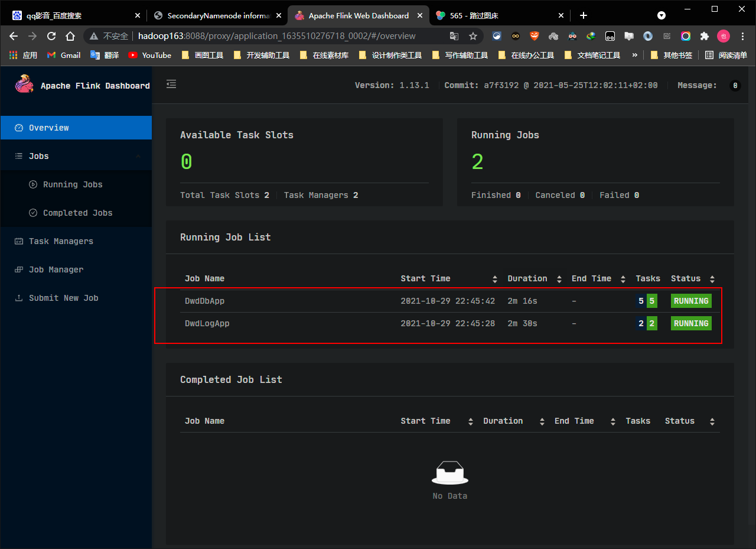Image resolution: width=756 pixels, height=549 pixels.
Task: Collapse the sidebar with the fold icon
Action: (171, 85)
